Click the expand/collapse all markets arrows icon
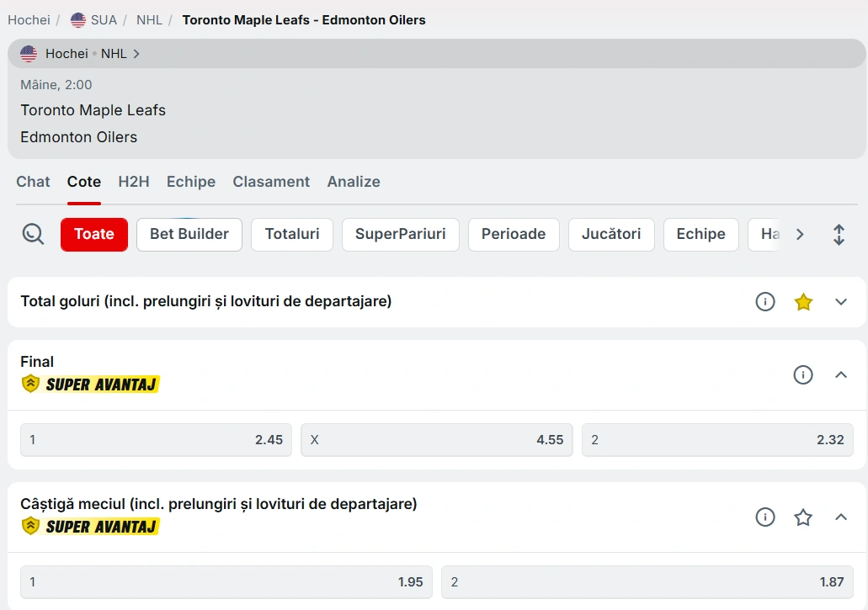The width and height of the screenshot is (868, 610). tap(839, 235)
